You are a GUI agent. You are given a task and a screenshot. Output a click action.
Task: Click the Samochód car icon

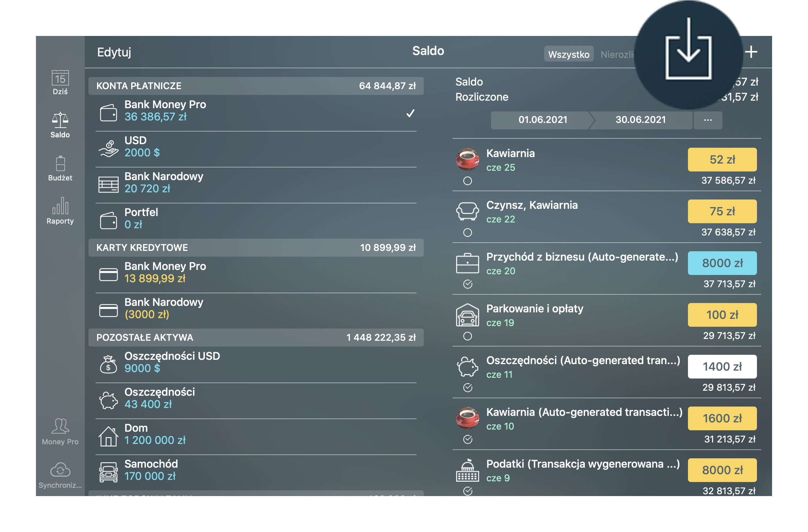point(108,472)
